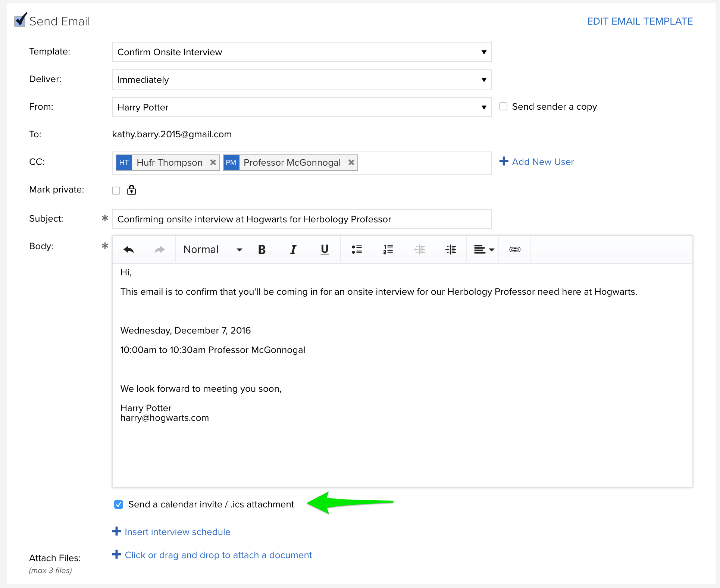The width and height of the screenshot is (720, 588).
Task: Uncheck Send a calendar invite option
Action: [119, 504]
